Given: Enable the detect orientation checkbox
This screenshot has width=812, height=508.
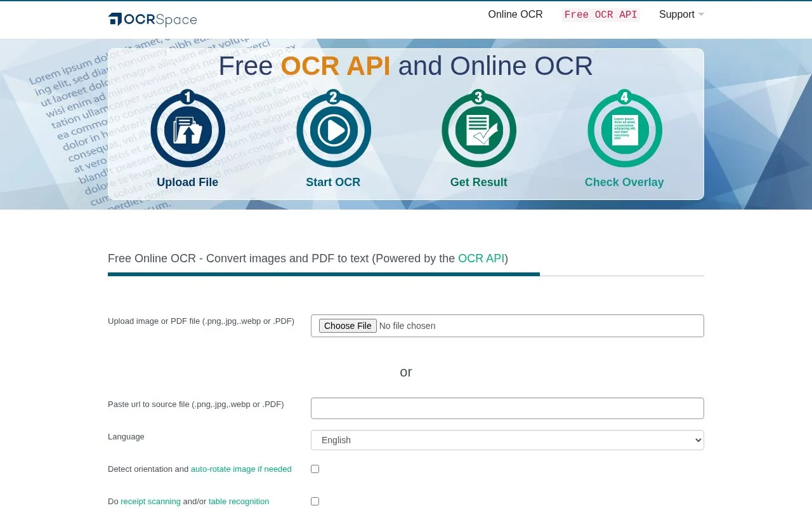Looking at the screenshot, I should pyautogui.click(x=315, y=469).
